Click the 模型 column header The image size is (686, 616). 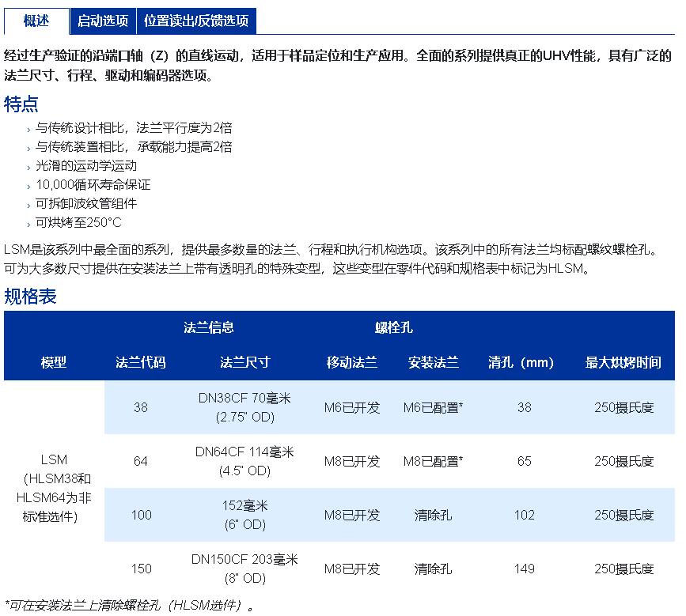click(x=53, y=362)
